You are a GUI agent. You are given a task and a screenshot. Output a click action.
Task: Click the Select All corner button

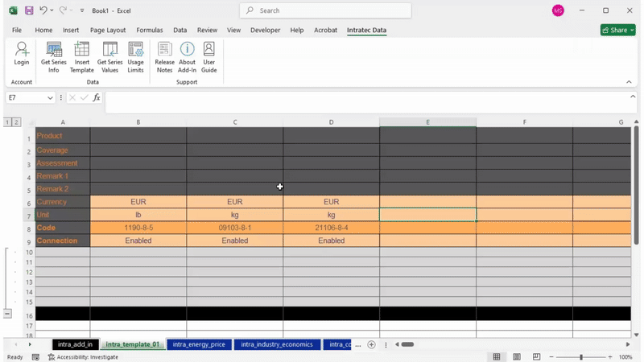(x=30, y=122)
